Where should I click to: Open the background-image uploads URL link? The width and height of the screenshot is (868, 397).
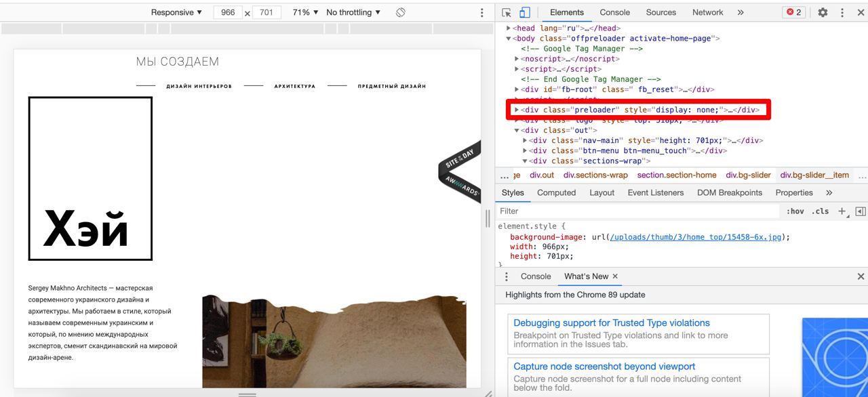tap(696, 237)
